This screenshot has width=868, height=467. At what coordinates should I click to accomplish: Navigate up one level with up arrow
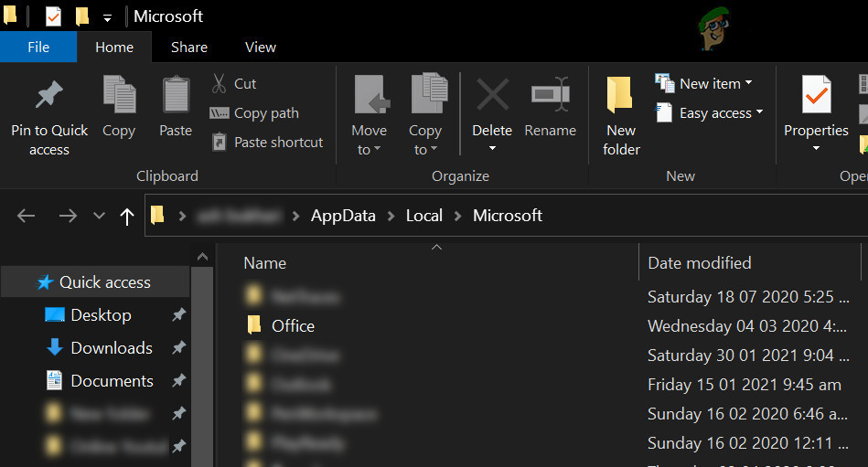(127, 216)
